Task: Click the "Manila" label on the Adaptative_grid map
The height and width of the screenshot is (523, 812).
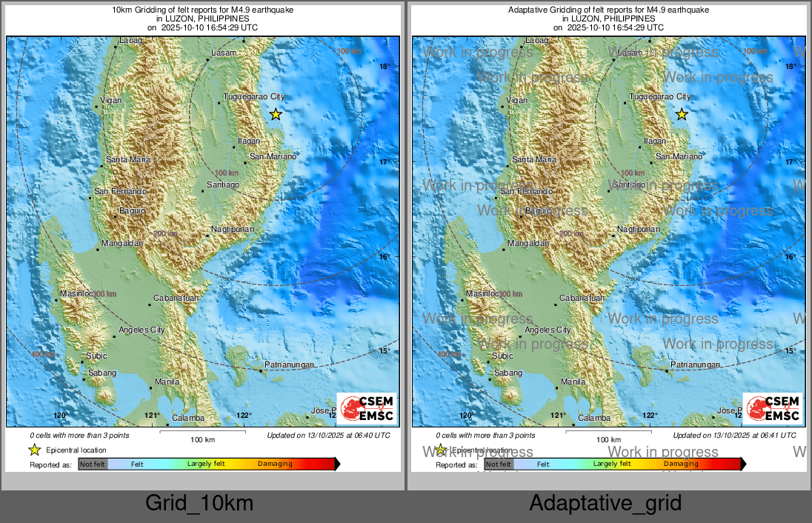Action: (573, 382)
